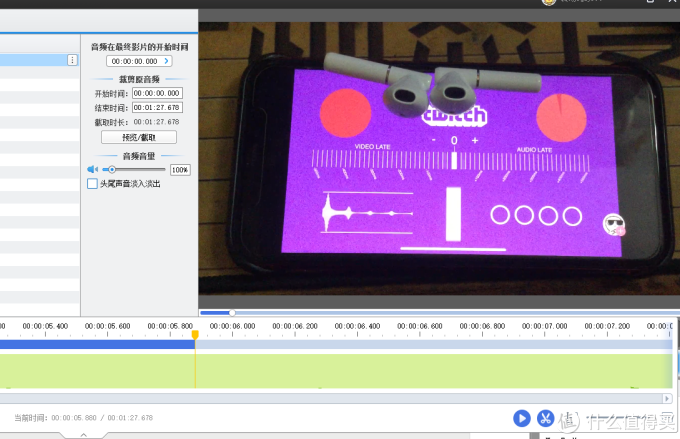
Task: Select the highlighted blue list row
Action: 39,60
